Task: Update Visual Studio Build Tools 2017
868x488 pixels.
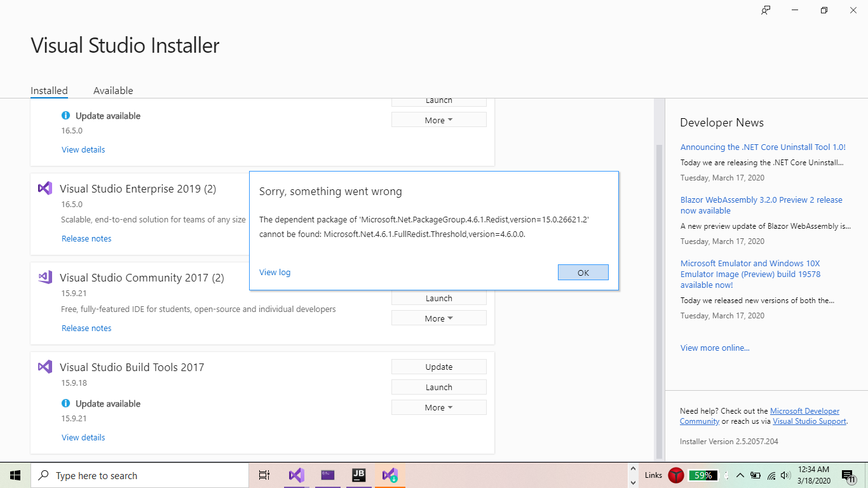Action: tap(439, 367)
